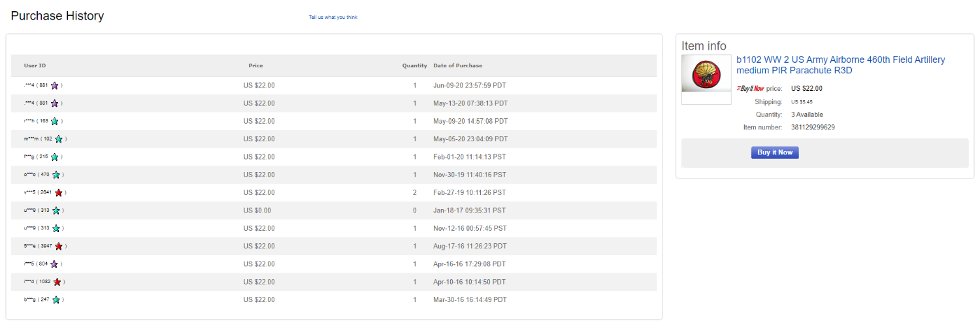Screen dimensions: 980x323
Task: Select the Jun-09-20 purchase date entry
Action: pos(470,86)
